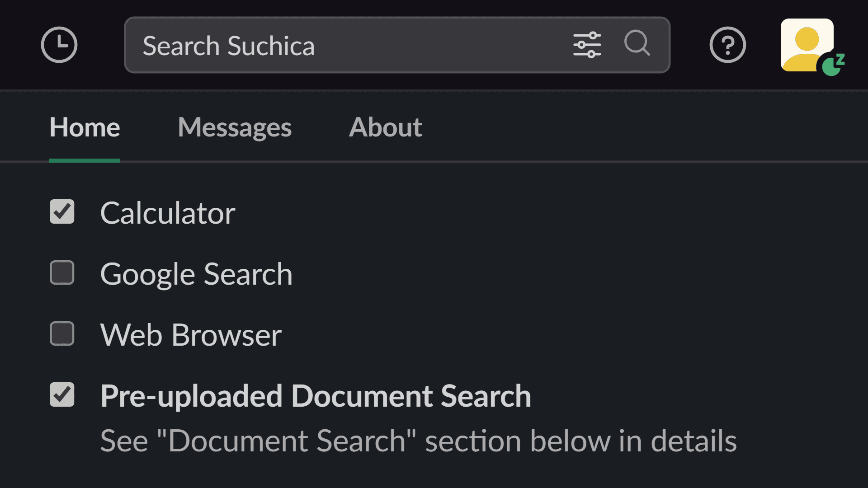Enable the Web Browser checkbox
Image resolution: width=868 pixels, height=488 pixels.
pos(62,333)
